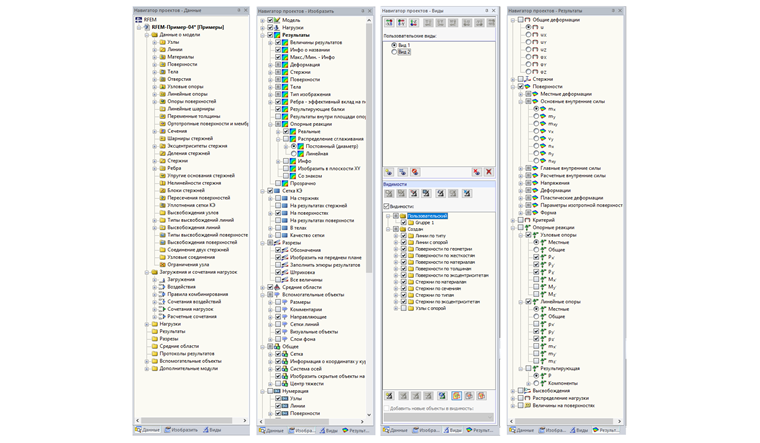Enable the Прозрачно checkbox
Viewport: 760px width, 443px height.
tap(278, 184)
